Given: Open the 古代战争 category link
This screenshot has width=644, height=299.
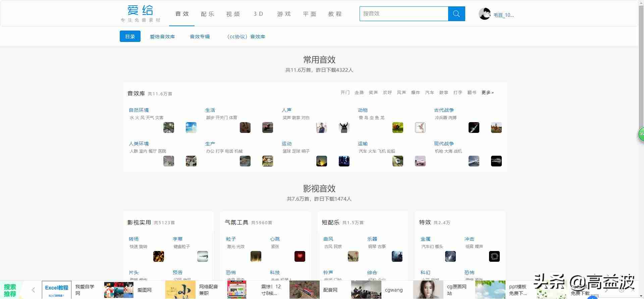Looking at the screenshot, I should (444, 110).
